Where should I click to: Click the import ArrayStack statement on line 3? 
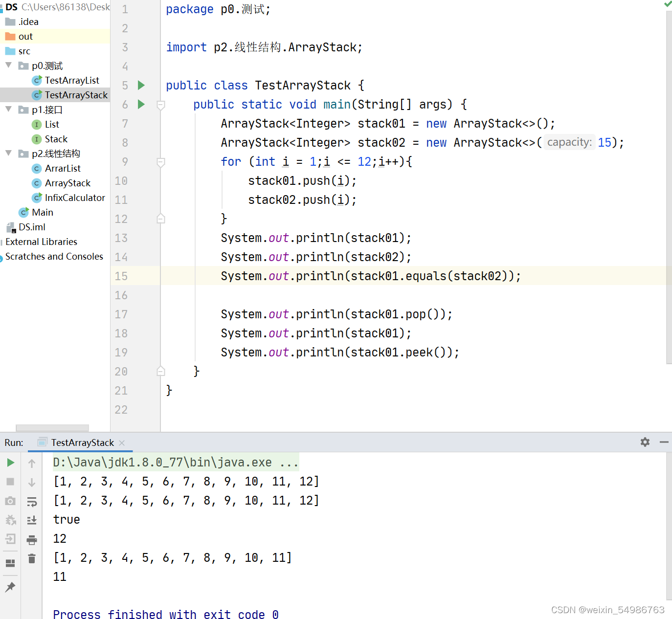pos(264,47)
